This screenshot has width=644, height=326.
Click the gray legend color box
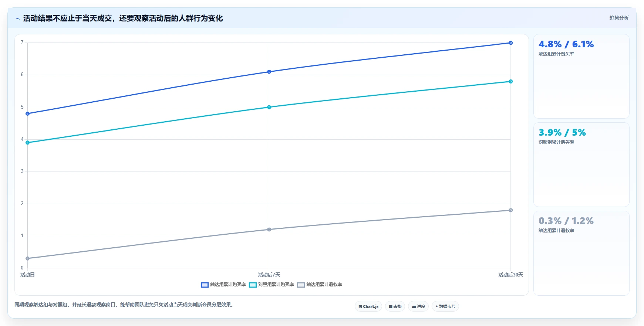tap(301, 285)
